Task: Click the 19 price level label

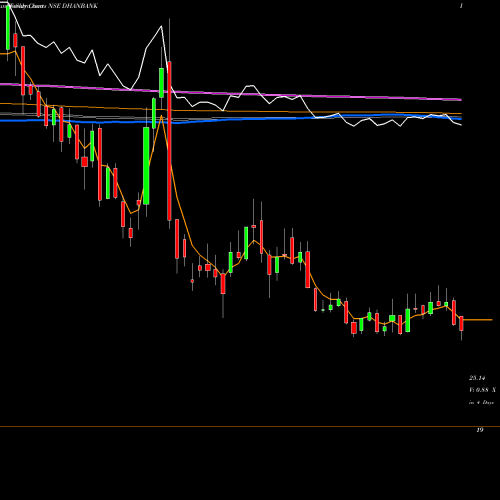Action: tap(480, 430)
